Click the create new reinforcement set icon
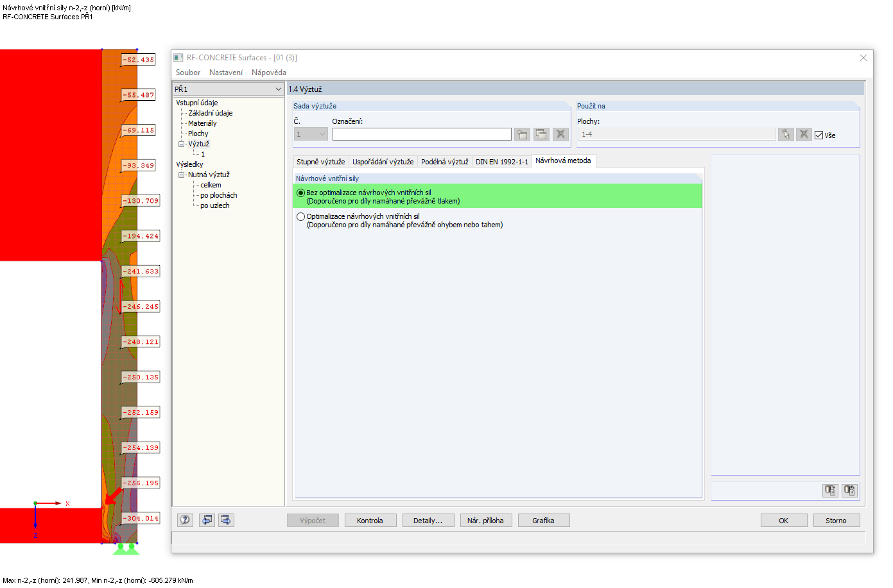 coord(523,134)
